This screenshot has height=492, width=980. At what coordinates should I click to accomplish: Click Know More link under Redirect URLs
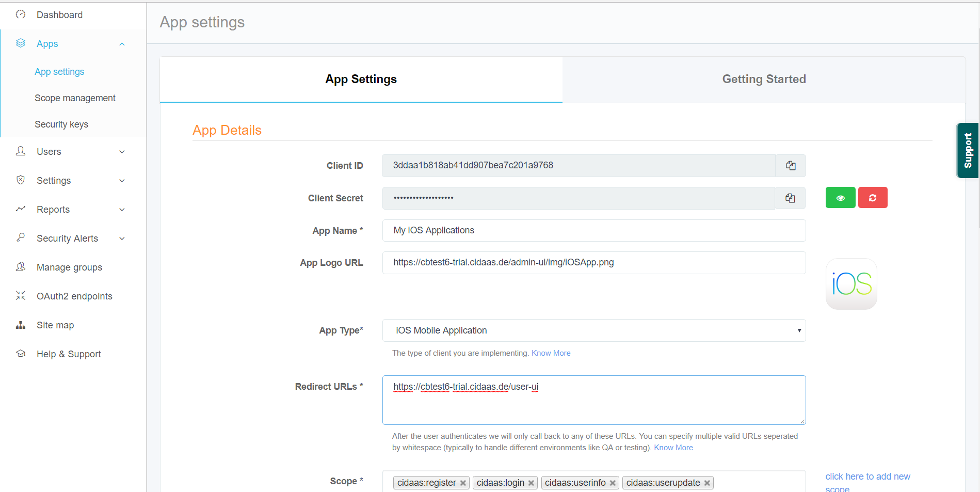pos(673,448)
